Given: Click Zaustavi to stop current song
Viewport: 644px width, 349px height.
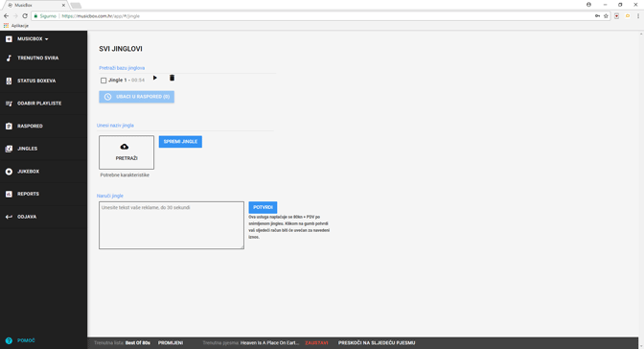Looking at the screenshot, I should [x=316, y=343].
